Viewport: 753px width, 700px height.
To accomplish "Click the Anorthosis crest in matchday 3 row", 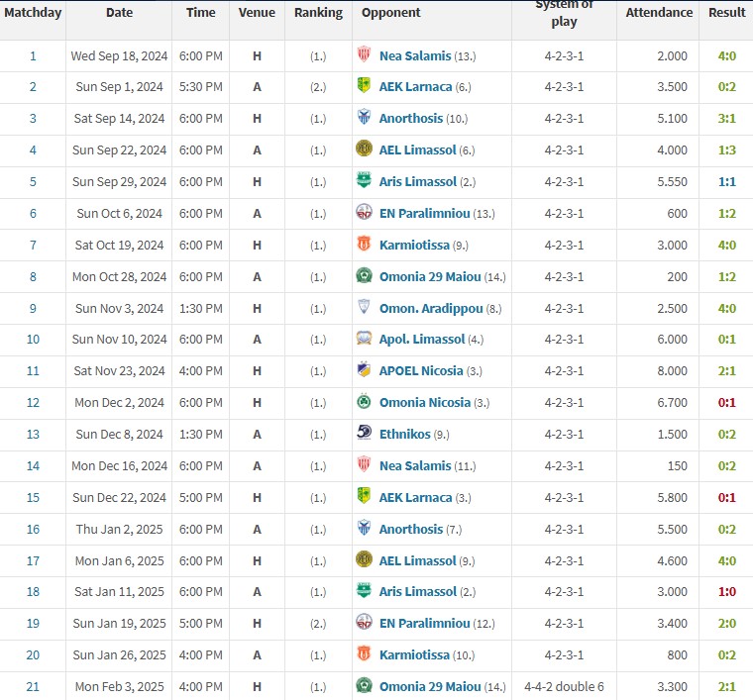I will pos(364,119).
